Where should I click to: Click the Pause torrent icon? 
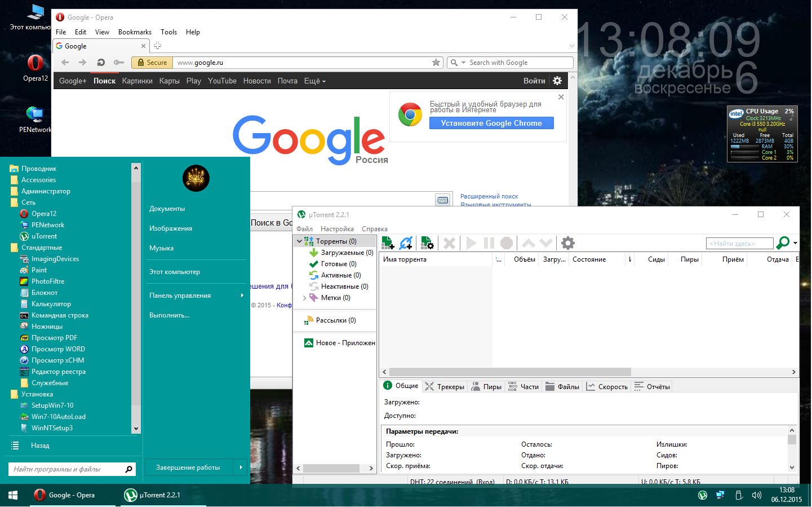[x=489, y=243]
